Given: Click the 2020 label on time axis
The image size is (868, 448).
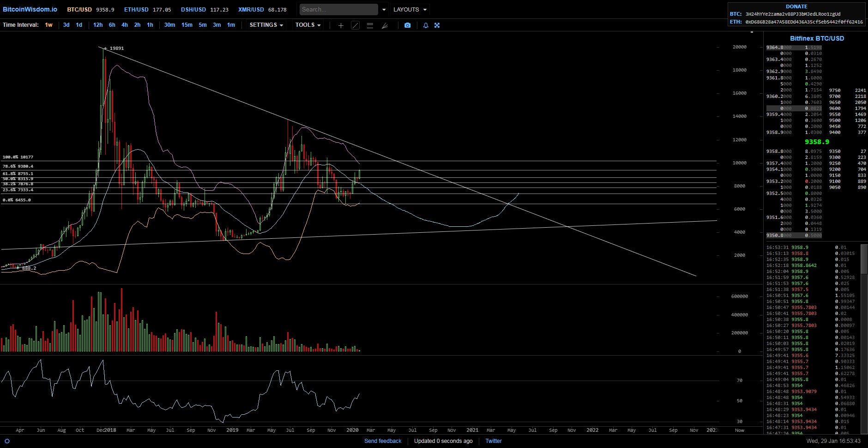Looking at the screenshot, I should (352, 430).
